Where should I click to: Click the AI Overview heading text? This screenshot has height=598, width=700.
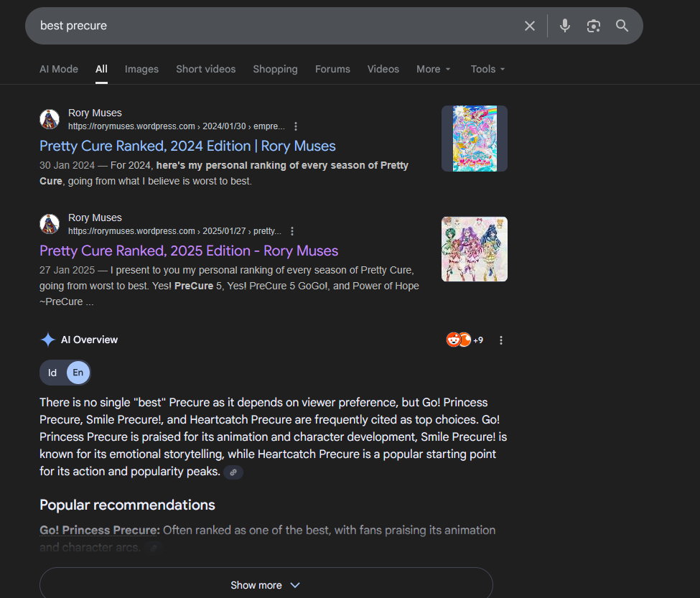[x=89, y=340]
